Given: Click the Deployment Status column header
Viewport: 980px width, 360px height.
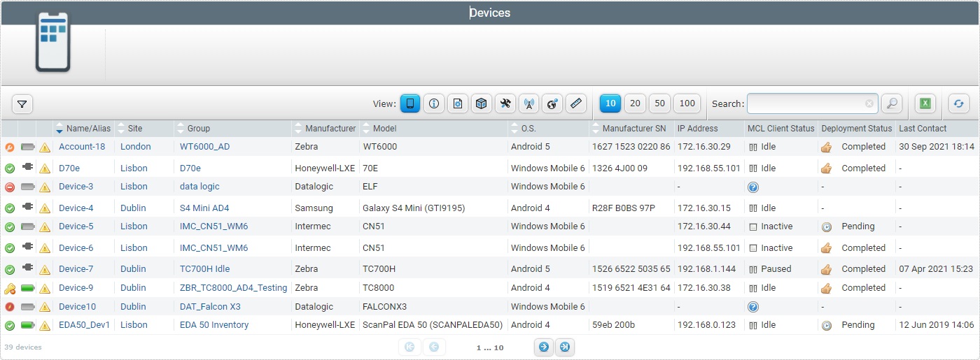Looking at the screenshot, I should tap(856, 129).
